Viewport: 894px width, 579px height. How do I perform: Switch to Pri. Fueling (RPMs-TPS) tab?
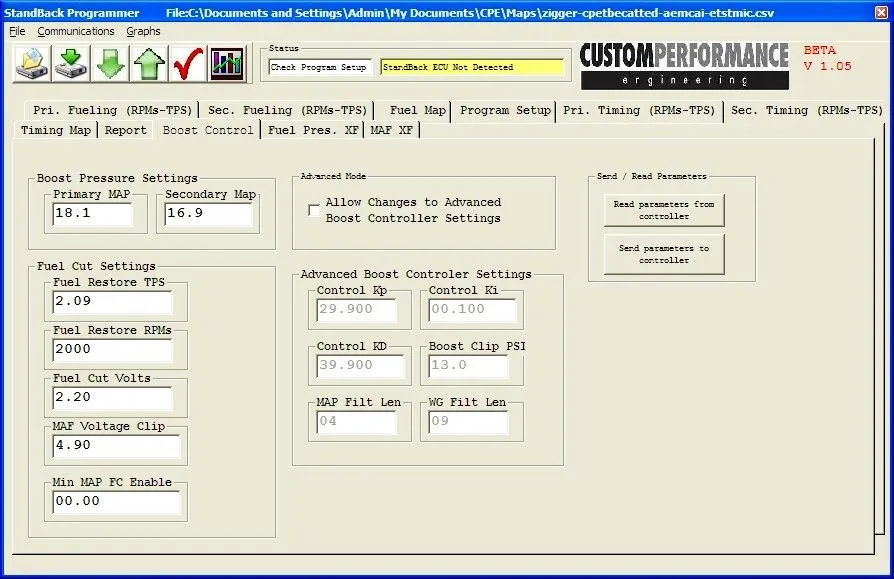point(110,110)
